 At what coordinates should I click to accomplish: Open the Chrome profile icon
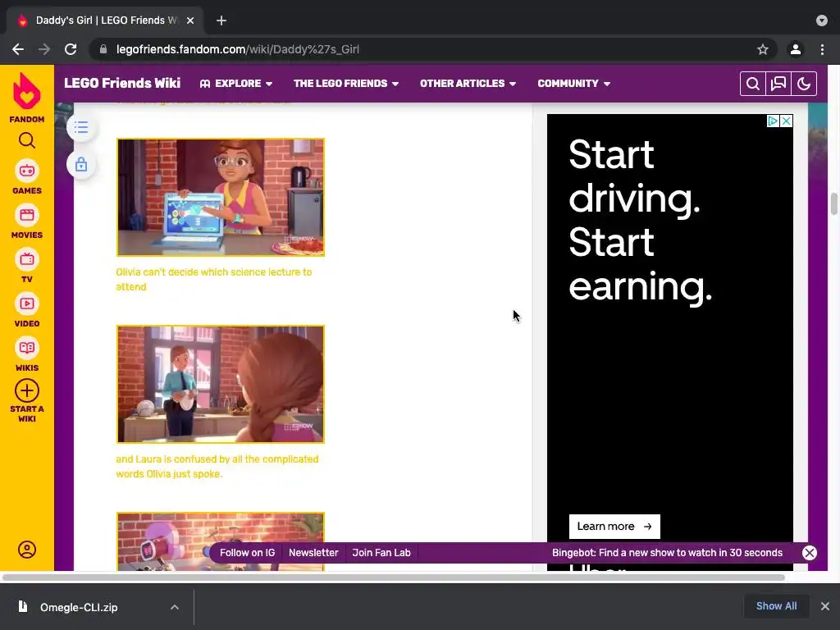796,49
